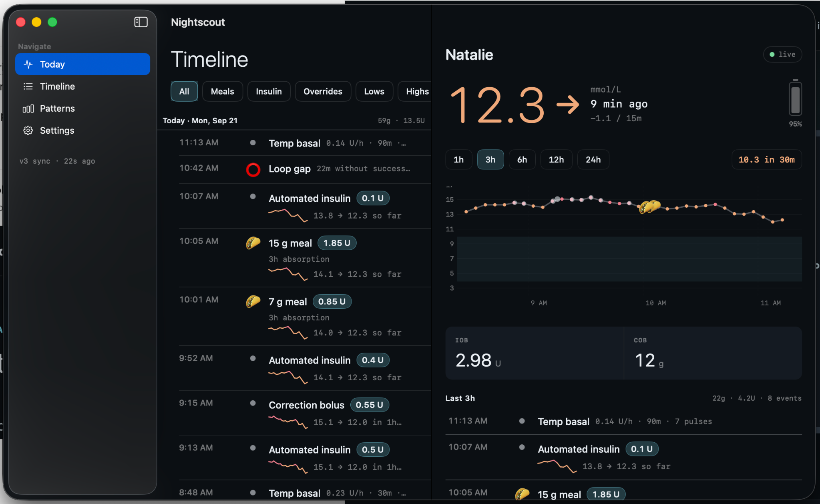Viewport: 820px width, 504px height.
Task: Click the 22g · 4.2U · 8 events summary
Action: pyautogui.click(x=757, y=398)
